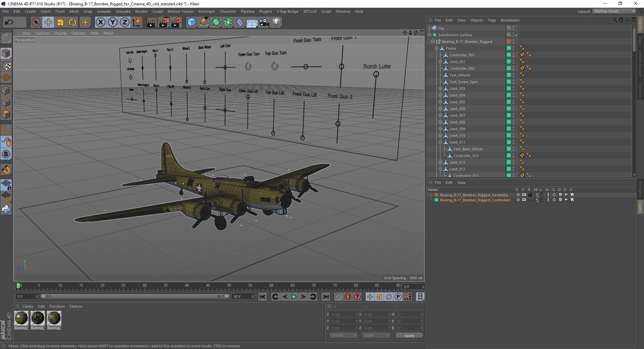Open the World coordinate dropdown
This screenshot has width=644, height=349.
pyautogui.click(x=344, y=335)
